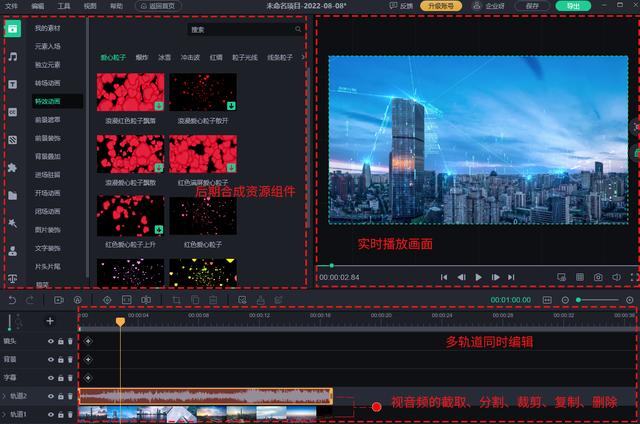Screen dimensions: 640x424
Task: Select the 红色爱心粒子上升 effect thumbnail
Action: [131, 215]
